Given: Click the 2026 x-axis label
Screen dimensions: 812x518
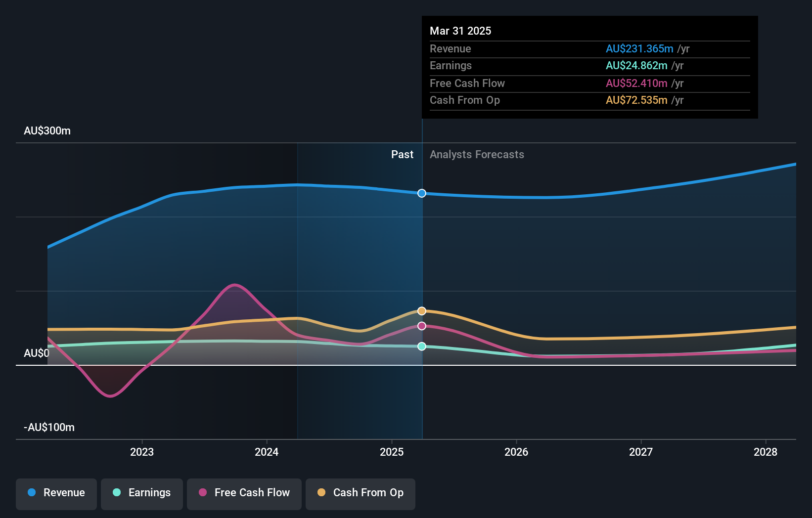Looking at the screenshot, I should pos(516,452).
